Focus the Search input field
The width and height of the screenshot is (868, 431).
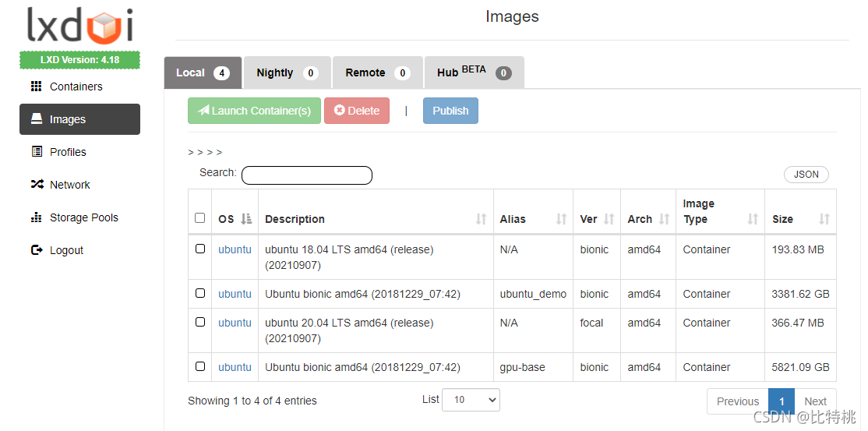click(x=307, y=175)
